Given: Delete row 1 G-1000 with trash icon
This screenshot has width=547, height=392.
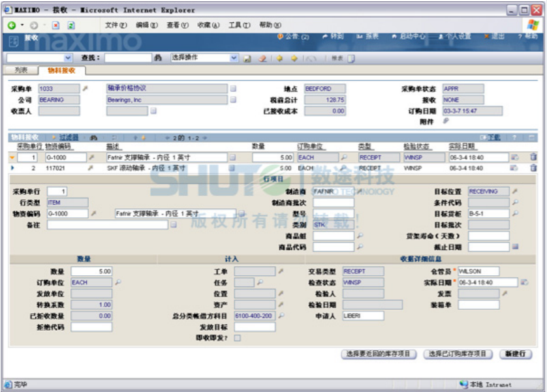Looking at the screenshot, I should tap(533, 157).
